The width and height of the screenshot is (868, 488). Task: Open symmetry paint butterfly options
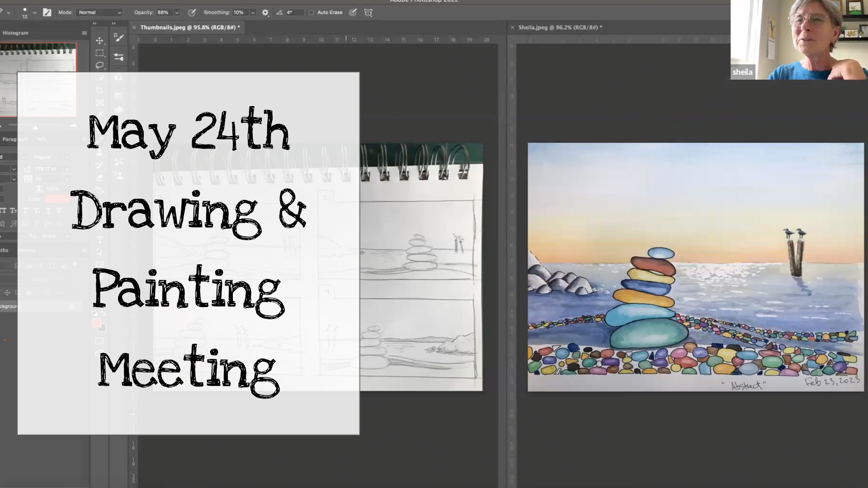pos(368,13)
